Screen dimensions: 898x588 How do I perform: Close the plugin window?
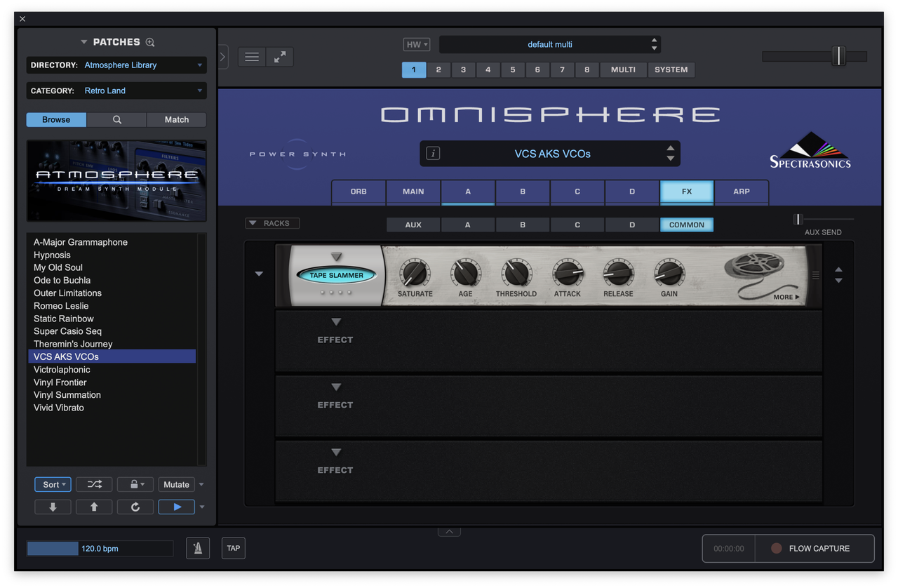point(22,19)
